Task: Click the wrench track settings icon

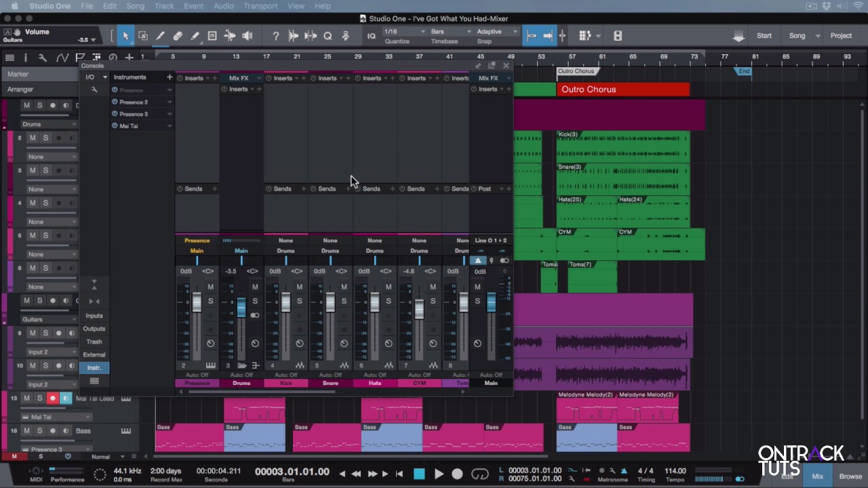Action: [42, 58]
